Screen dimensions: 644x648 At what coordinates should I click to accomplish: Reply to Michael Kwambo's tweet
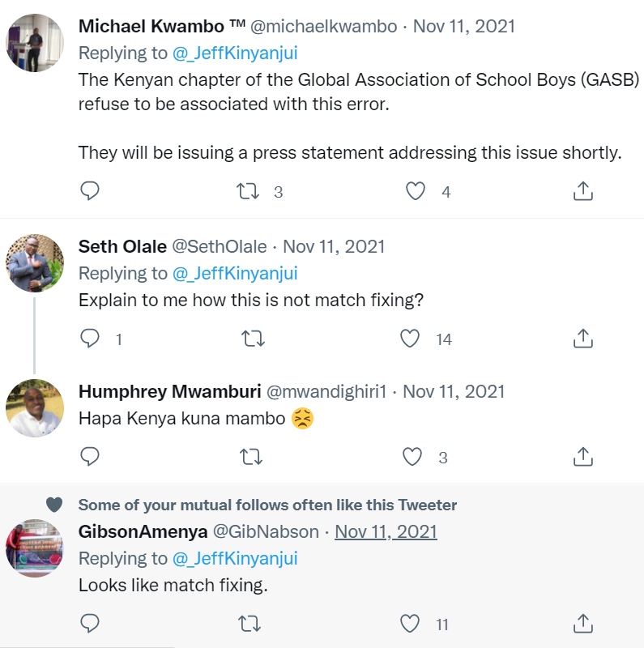tap(91, 191)
